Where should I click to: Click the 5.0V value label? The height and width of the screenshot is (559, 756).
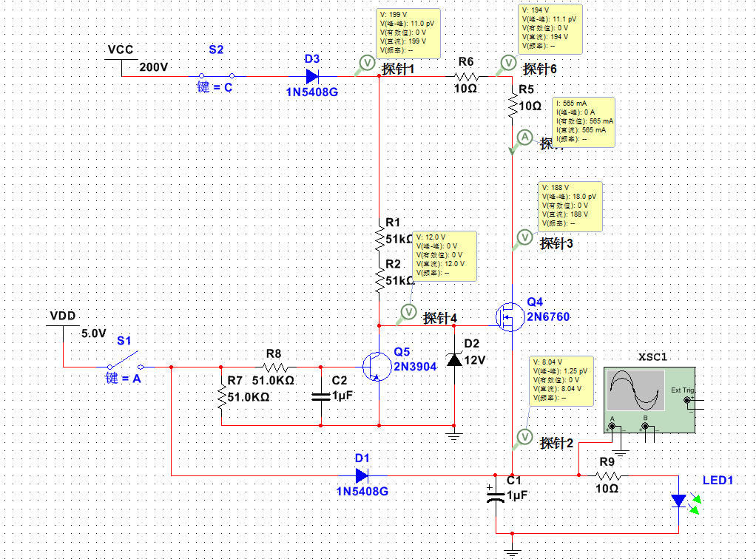click(93, 333)
